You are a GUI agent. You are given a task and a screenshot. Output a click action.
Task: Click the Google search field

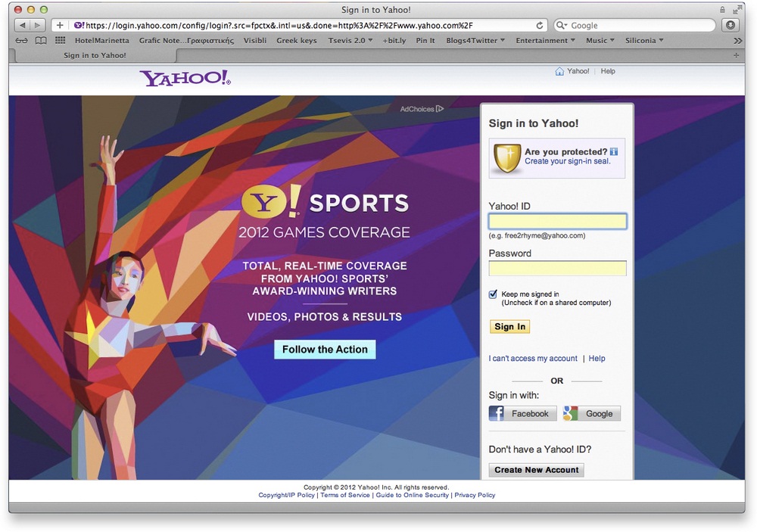pos(635,25)
